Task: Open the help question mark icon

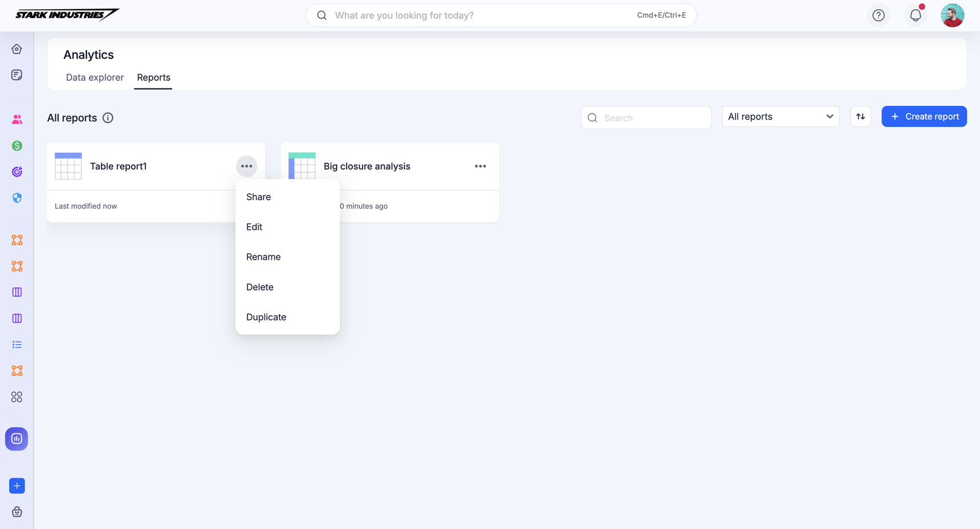Action: click(878, 15)
